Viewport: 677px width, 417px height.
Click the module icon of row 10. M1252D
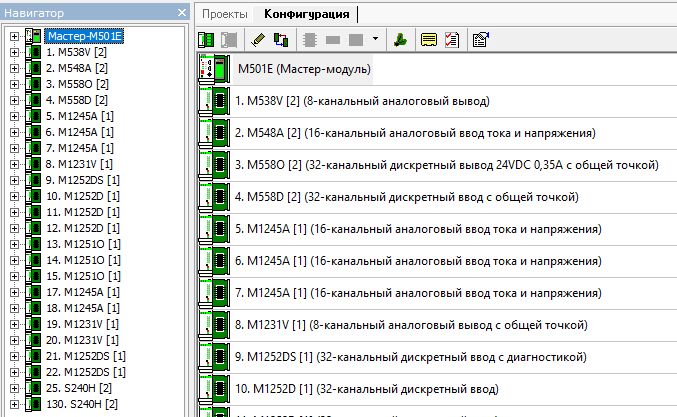[x=214, y=389]
